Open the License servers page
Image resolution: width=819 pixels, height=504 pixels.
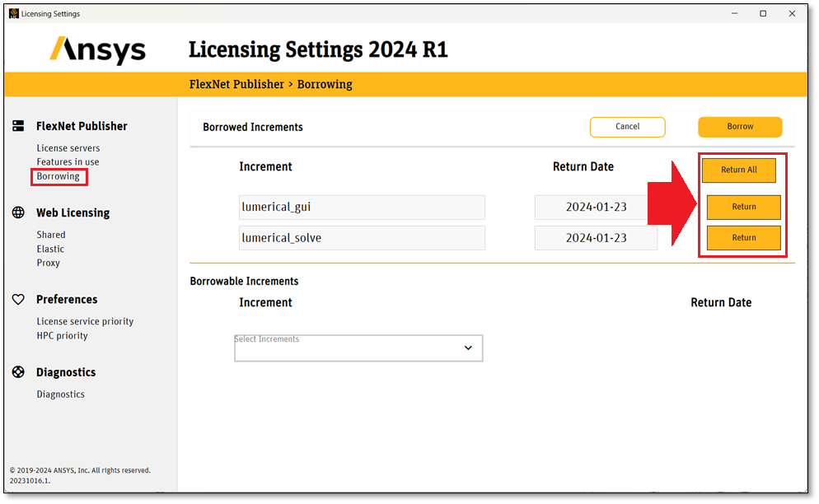point(68,148)
